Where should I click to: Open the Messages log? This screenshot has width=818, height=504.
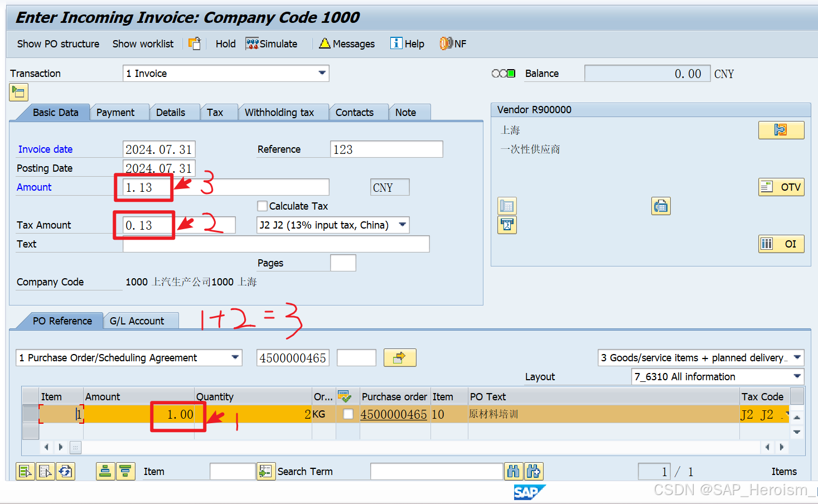[347, 43]
